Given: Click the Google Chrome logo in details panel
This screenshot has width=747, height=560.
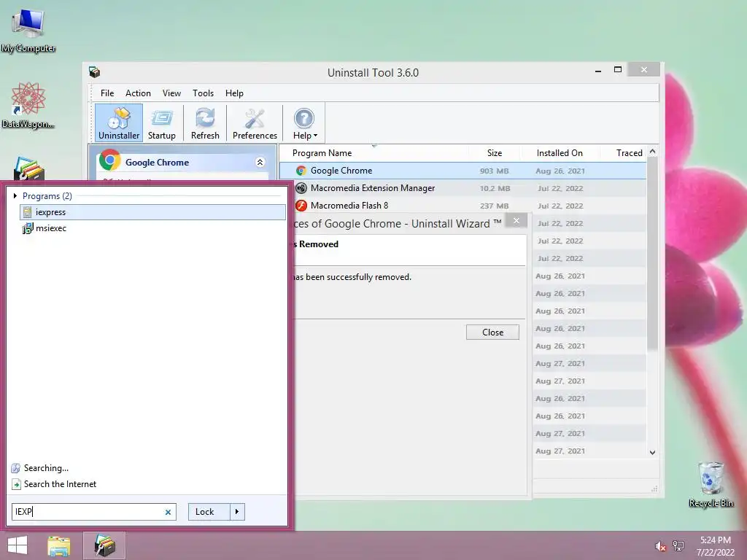Looking at the screenshot, I should [x=109, y=161].
